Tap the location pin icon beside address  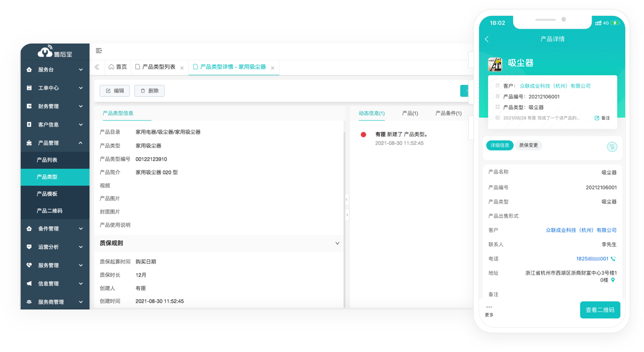tap(613, 280)
